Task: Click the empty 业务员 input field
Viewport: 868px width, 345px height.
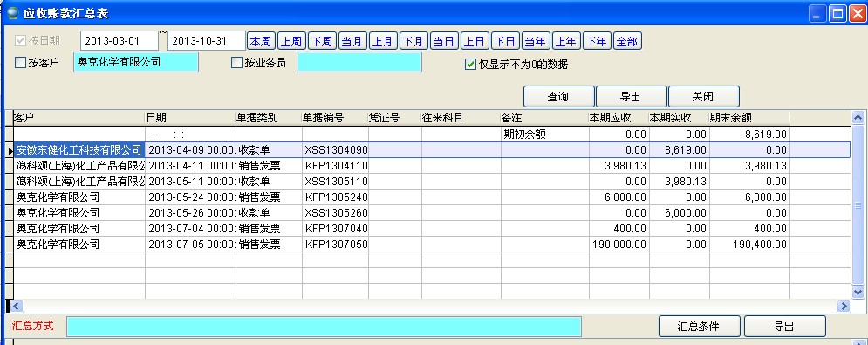Action: (x=359, y=62)
